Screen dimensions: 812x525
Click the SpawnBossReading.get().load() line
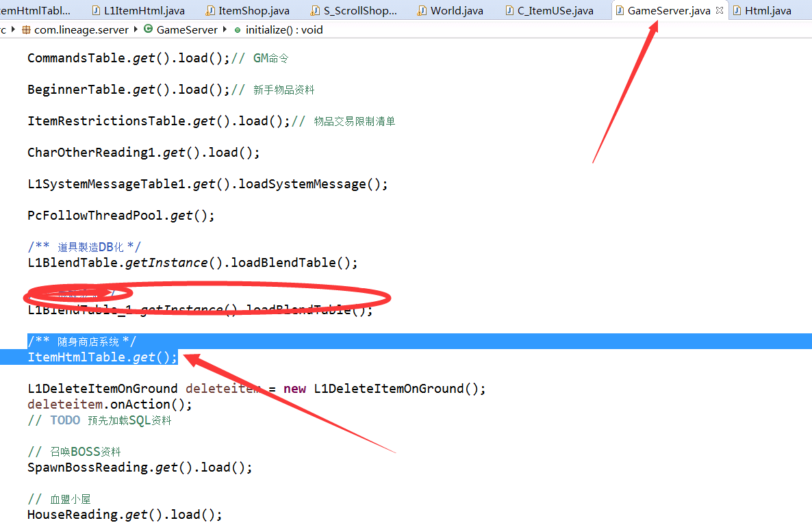point(140,468)
